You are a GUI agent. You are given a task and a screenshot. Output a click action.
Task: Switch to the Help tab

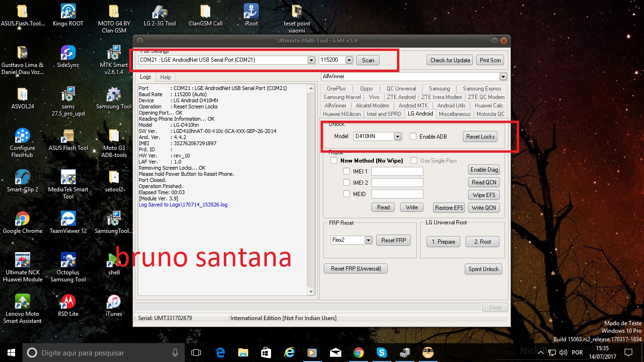click(165, 77)
